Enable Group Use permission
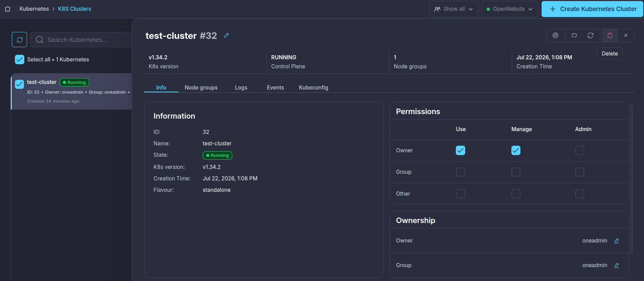Image resolution: width=644 pixels, height=281 pixels. 460,172
